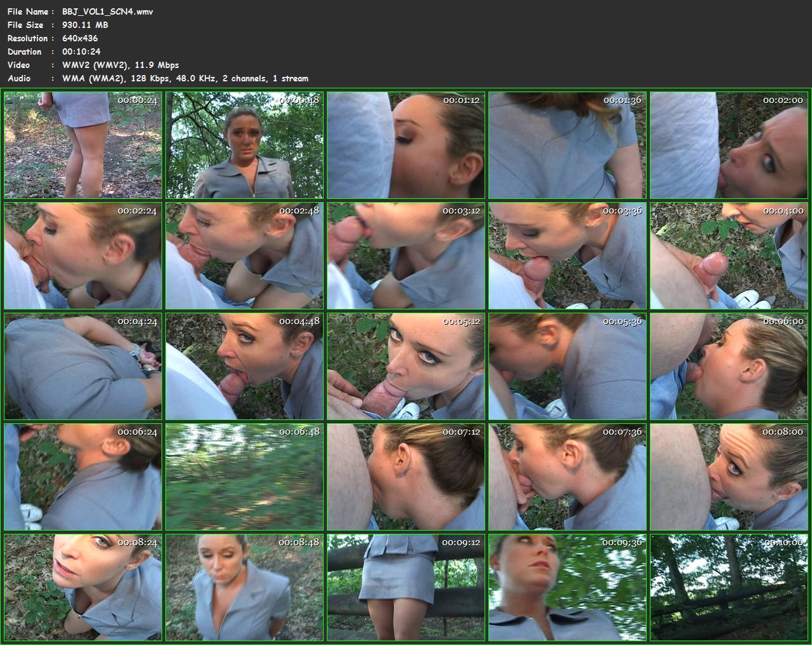
Task: Click the 00:01:12 timestamp label
Action: pos(461,100)
